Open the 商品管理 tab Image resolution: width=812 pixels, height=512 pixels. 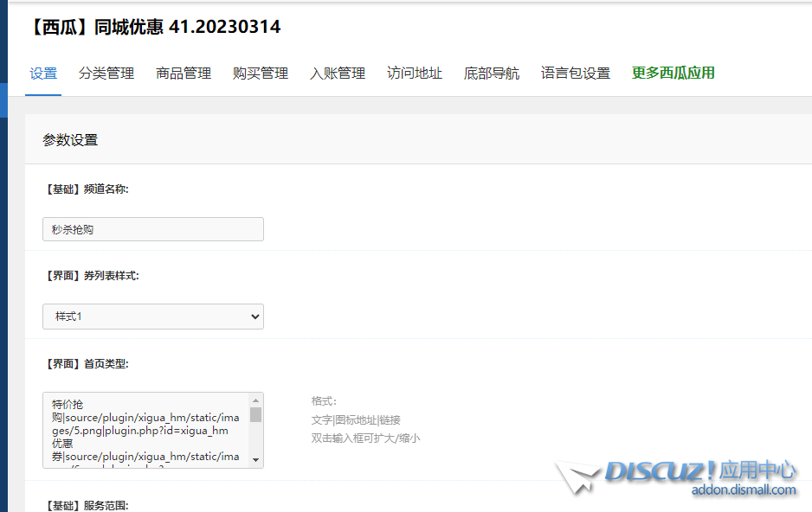tap(184, 74)
